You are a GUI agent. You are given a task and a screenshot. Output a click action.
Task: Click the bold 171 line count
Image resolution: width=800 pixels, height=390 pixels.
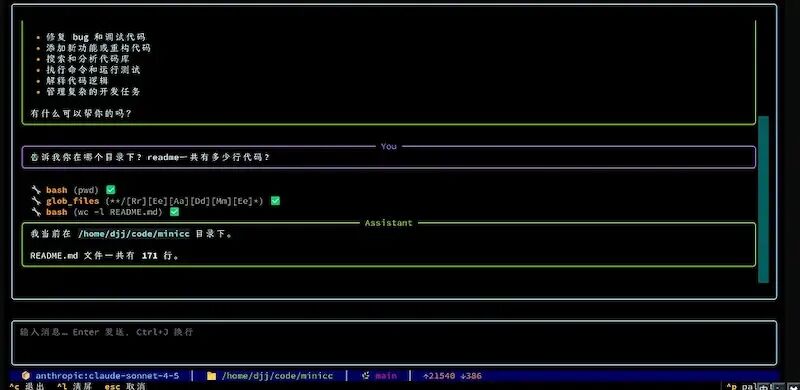click(149, 256)
